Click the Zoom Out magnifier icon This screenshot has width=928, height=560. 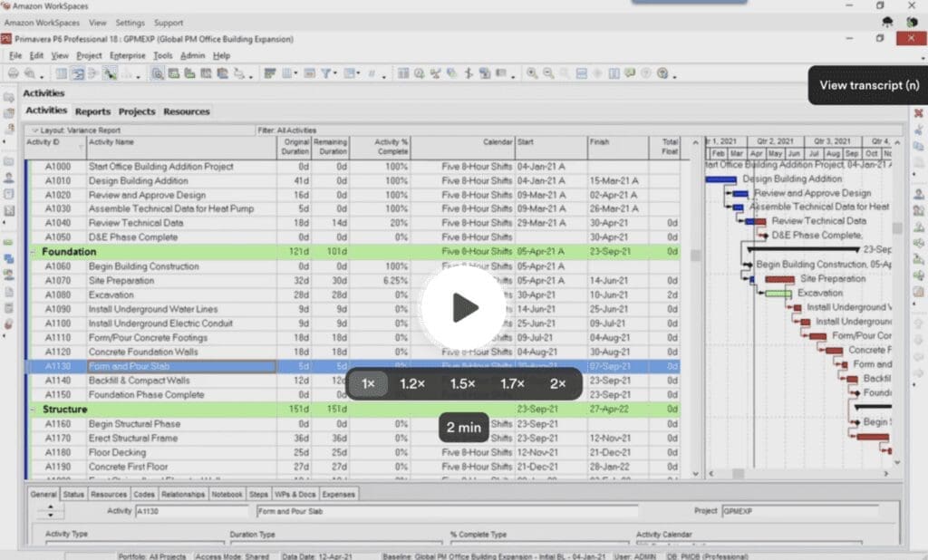548,73
